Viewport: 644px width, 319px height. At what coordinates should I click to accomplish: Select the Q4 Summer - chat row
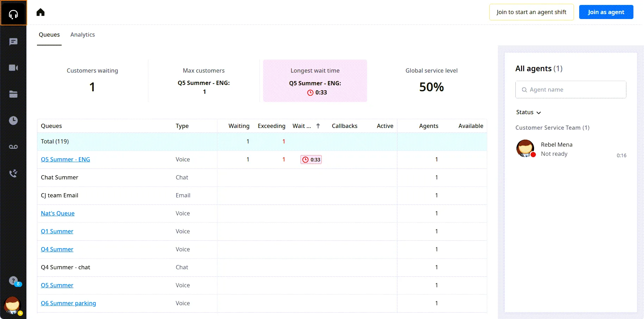[262, 267]
